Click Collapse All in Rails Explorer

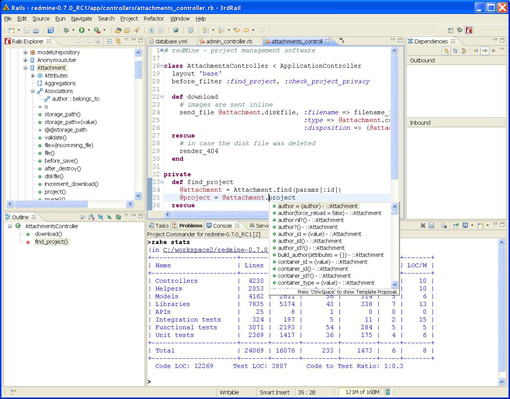coord(109,41)
